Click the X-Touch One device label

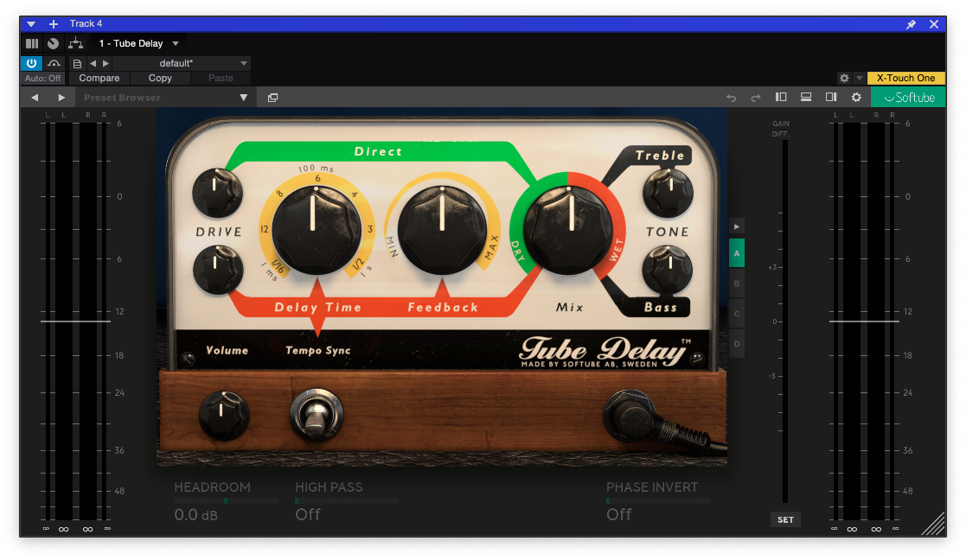905,78
